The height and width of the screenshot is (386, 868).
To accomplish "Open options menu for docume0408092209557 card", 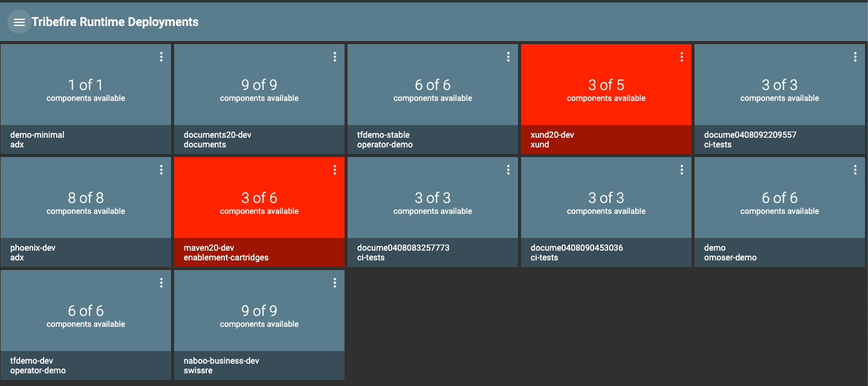I will pos(855,57).
